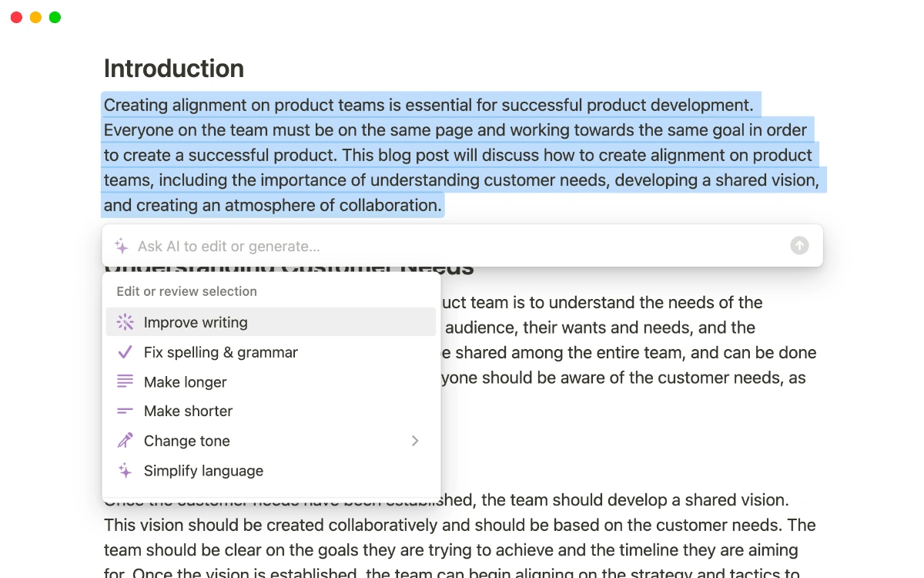Screen dimensions: 924x578
Task: Click the "Edit or review selection" header
Action: (186, 291)
